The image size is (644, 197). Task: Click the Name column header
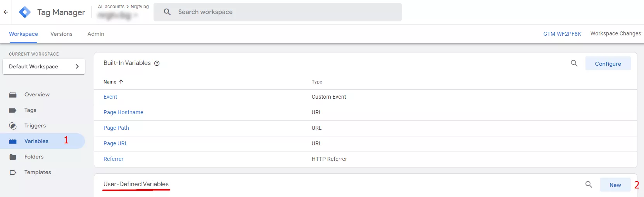110,82
